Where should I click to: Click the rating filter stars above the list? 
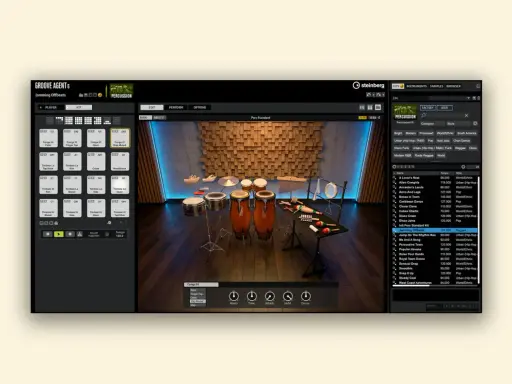[406, 167]
